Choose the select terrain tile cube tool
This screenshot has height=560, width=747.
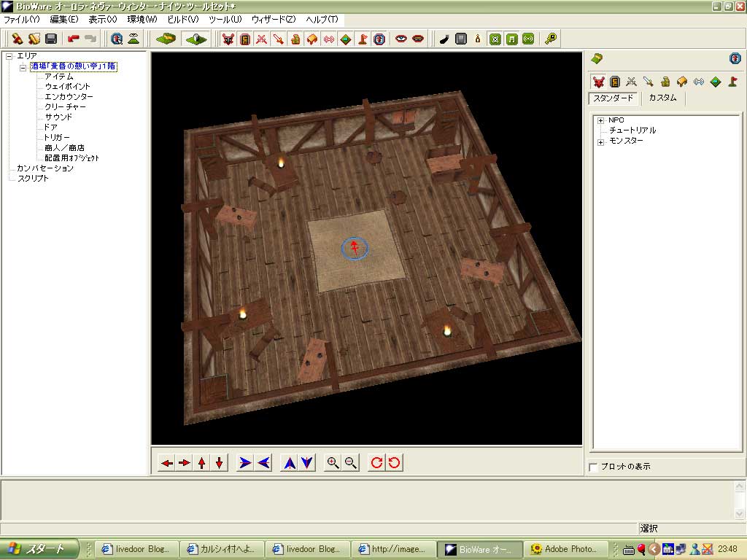coord(196,39)
